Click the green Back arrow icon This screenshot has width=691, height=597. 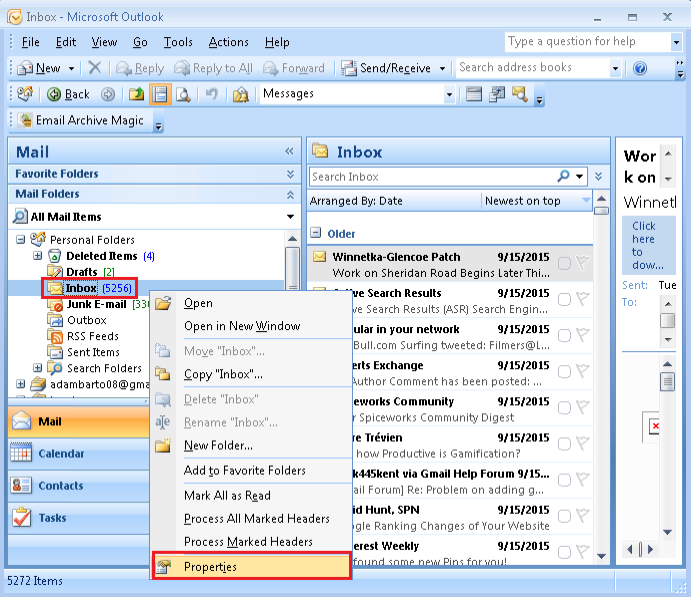[x=54, y=94]
